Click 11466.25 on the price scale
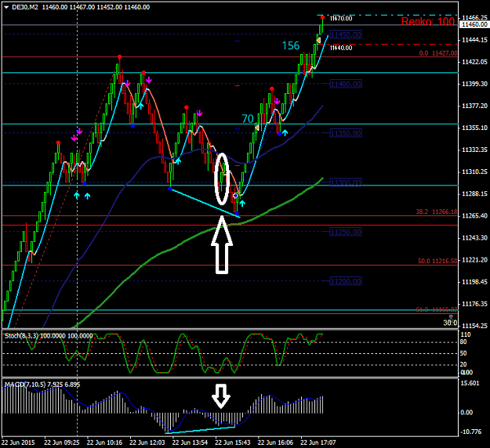The image size is (490, 448). point(474,18)
